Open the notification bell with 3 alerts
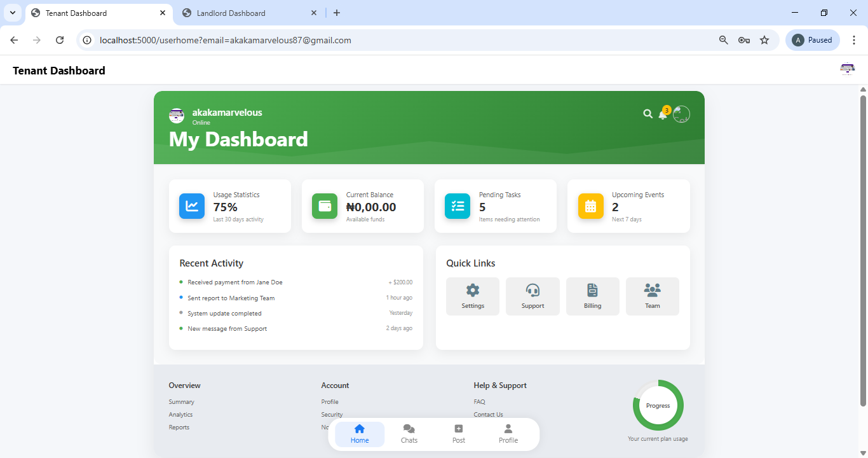The height and width of the screenshot is (458, 868). [x=663, y=114]
